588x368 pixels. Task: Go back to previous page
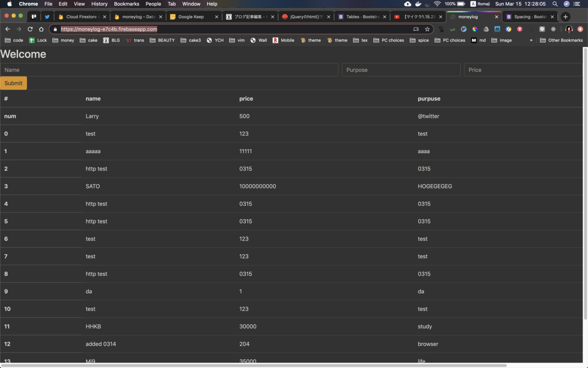(7, 29)
